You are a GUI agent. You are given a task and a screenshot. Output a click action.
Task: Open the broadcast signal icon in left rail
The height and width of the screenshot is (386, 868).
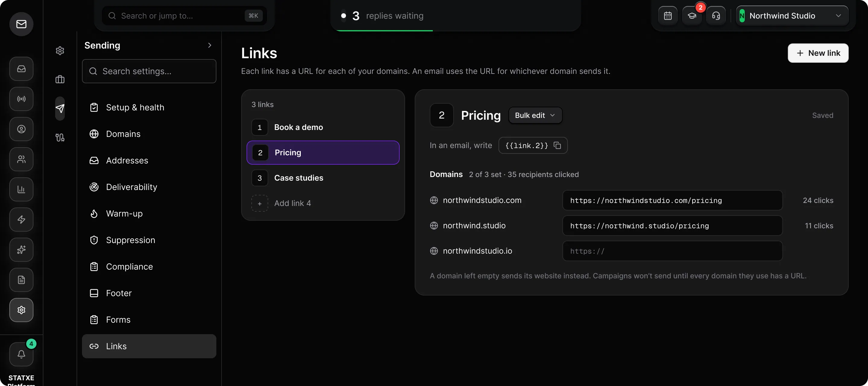(x=21, y=99)
